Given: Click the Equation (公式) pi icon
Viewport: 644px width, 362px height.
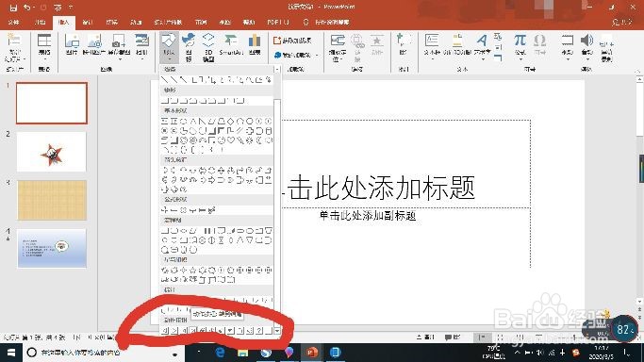Looking at the screenshot, I should point(520,41).
